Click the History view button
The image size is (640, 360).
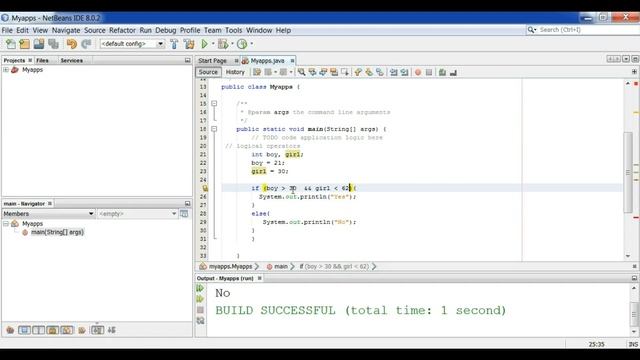click(235, 72)
